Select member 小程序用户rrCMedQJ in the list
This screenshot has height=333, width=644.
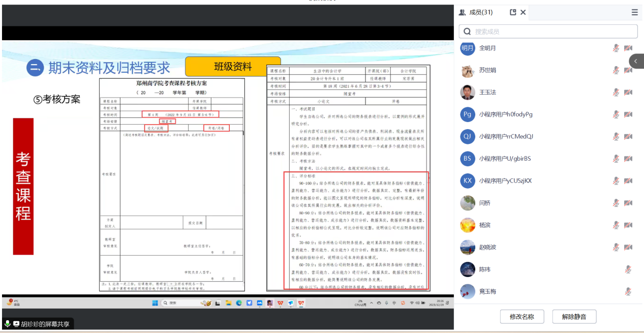pos(506,136)
